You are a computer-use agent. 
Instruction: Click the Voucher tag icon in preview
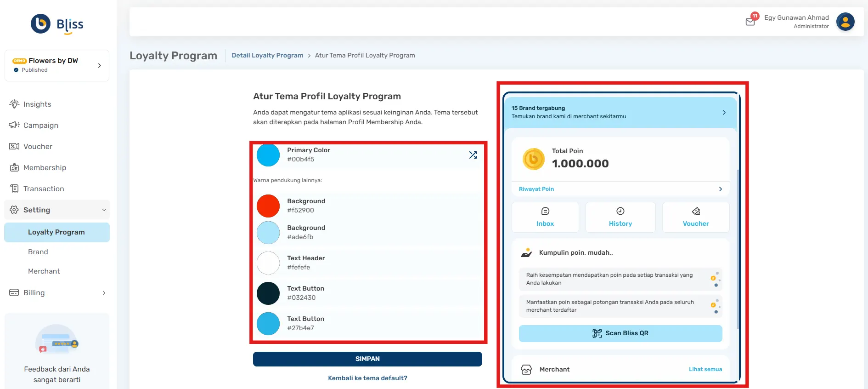[x=696, y=211]
